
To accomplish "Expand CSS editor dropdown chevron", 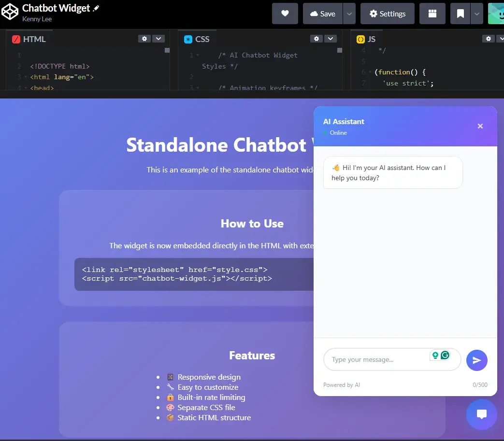I will click(x=331, y=39).
